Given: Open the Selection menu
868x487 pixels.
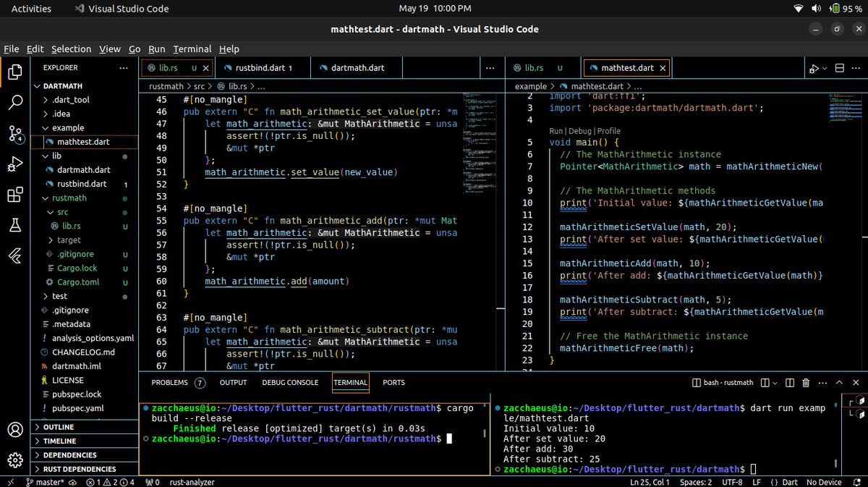Looking at the screenshot, I should point(71,49).
